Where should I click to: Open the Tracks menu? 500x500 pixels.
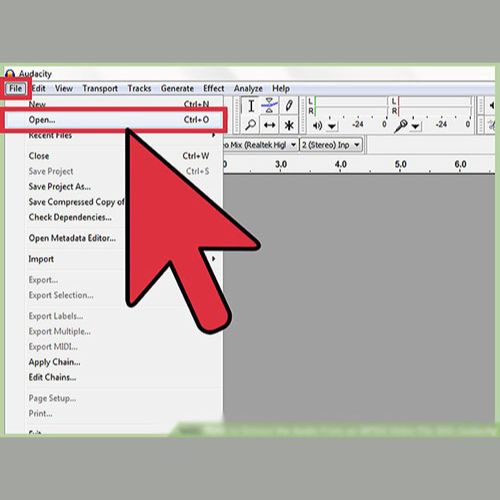(139, 88)
